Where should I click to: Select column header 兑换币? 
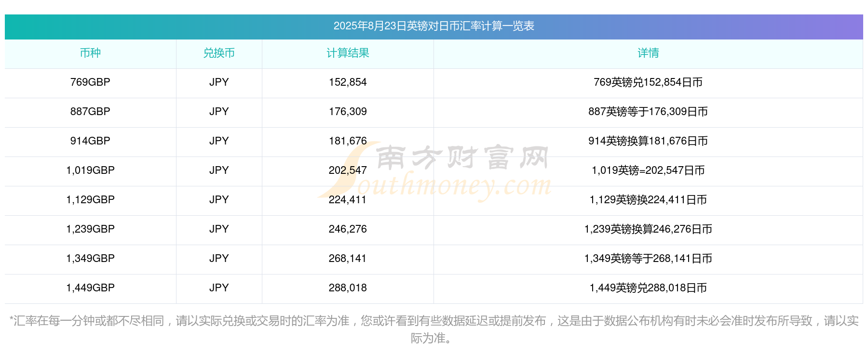click(219, 53)
